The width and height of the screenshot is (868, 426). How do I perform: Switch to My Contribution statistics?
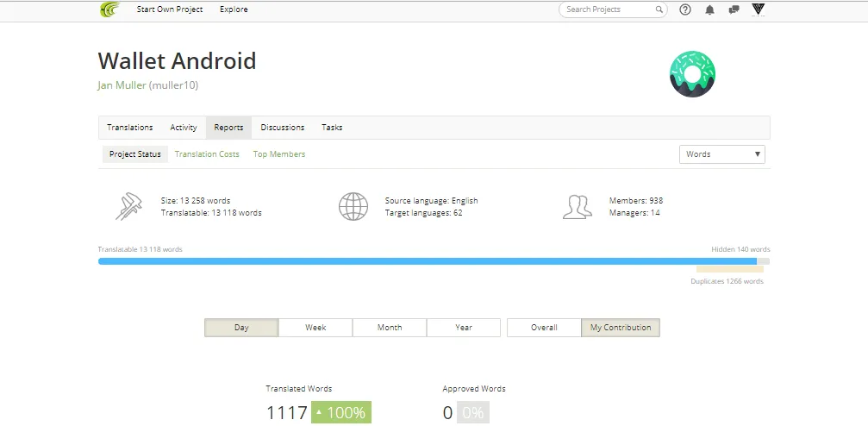621,328
